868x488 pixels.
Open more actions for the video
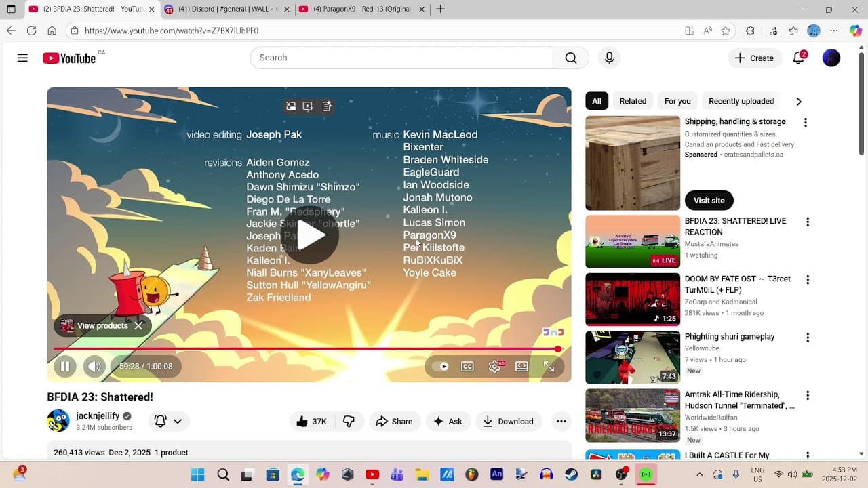coord(561,421)
